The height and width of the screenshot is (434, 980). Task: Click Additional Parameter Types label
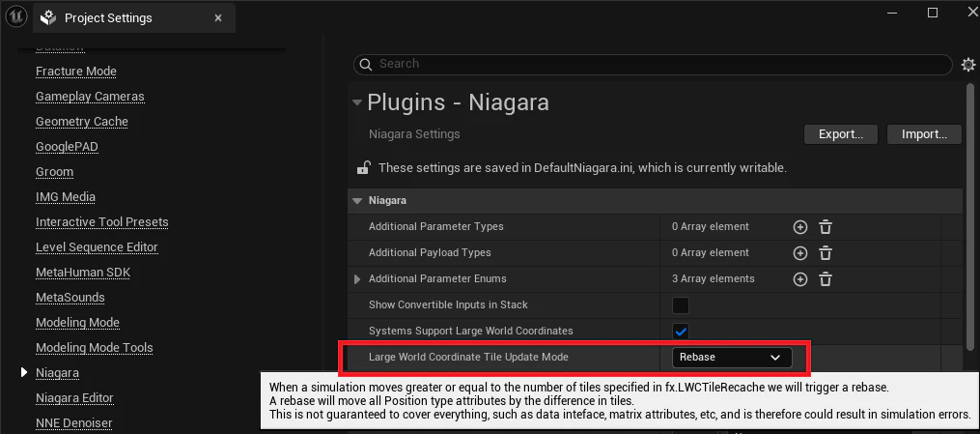435,226
